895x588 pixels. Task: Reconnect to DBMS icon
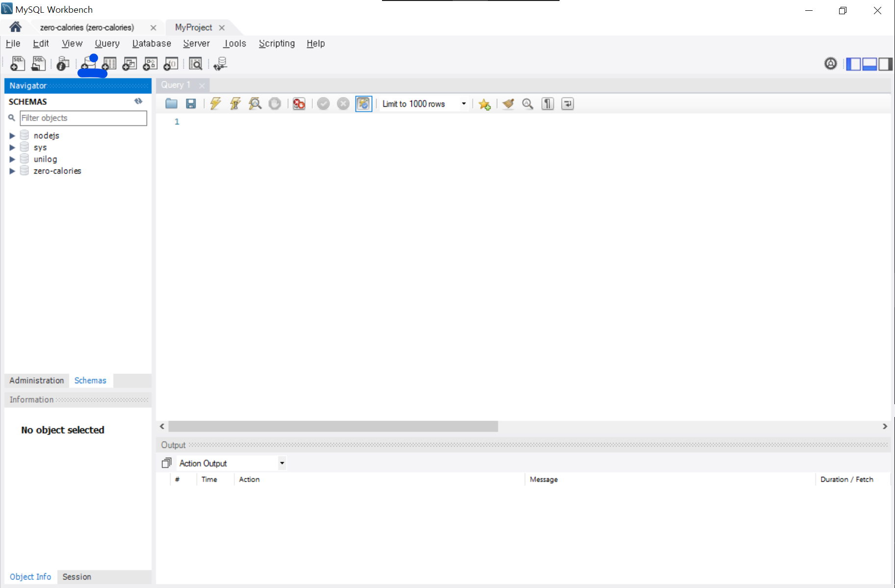coord(220,64)
